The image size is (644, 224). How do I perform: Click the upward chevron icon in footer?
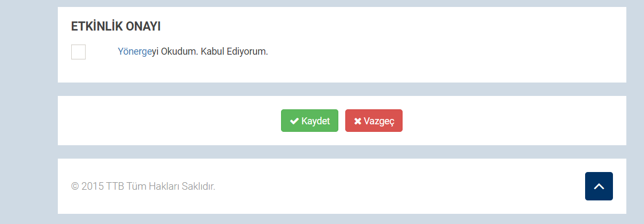(599, 186)
